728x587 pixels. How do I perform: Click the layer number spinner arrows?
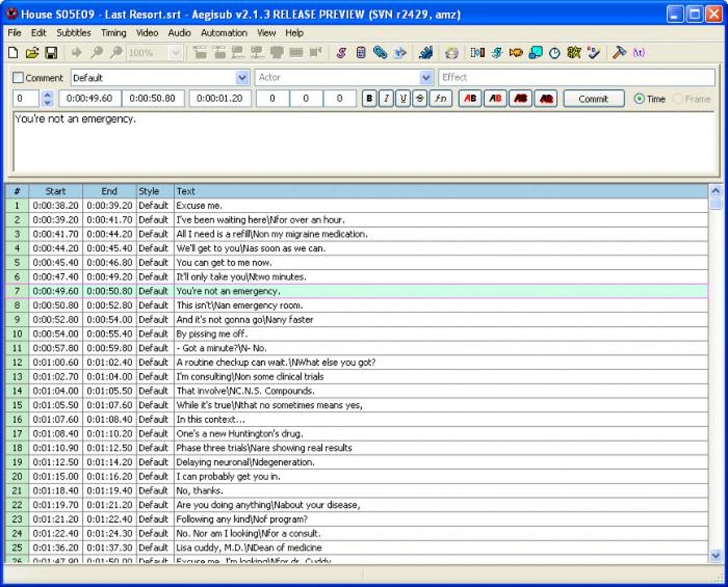47,98
